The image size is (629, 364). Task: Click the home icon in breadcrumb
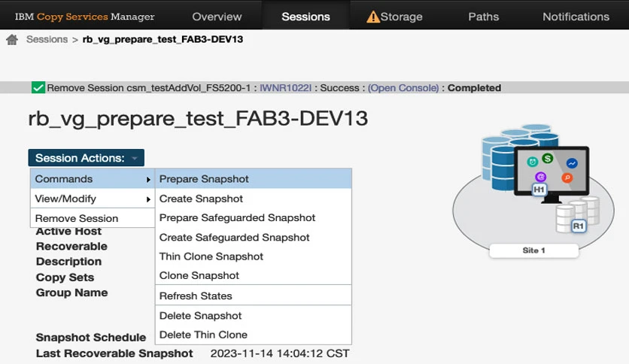pyautogui.click(x=12, y=39)
